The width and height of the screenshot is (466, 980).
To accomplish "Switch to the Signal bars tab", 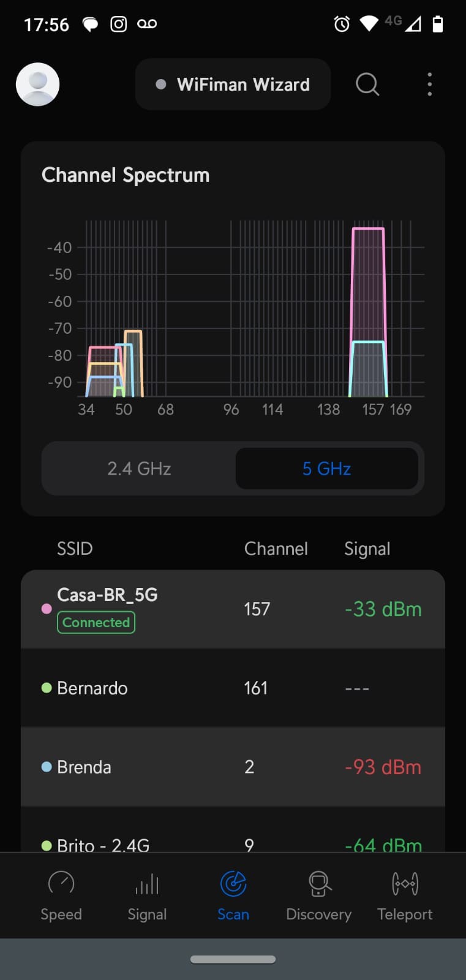I will click(147, 895).
